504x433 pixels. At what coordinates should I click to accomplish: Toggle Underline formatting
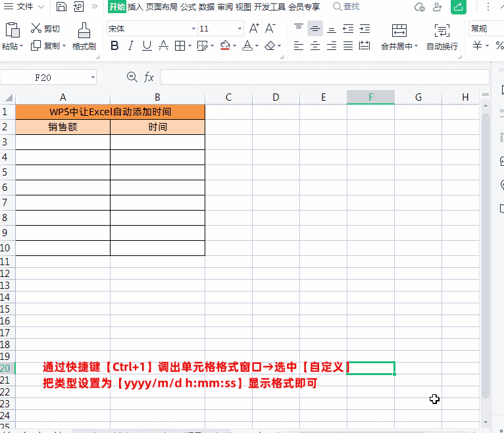pos(147,46)
